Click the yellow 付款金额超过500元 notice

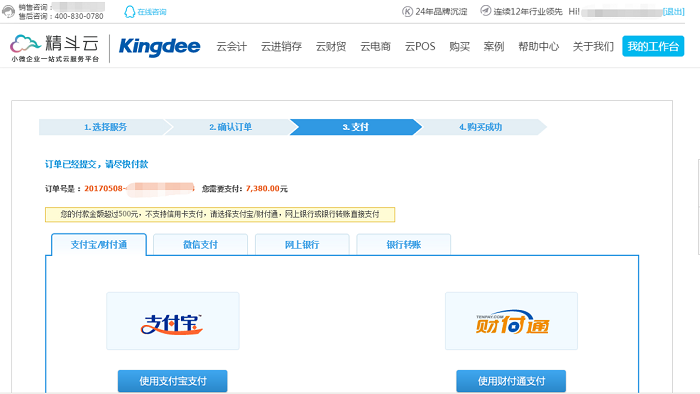[x=220, y=214]
